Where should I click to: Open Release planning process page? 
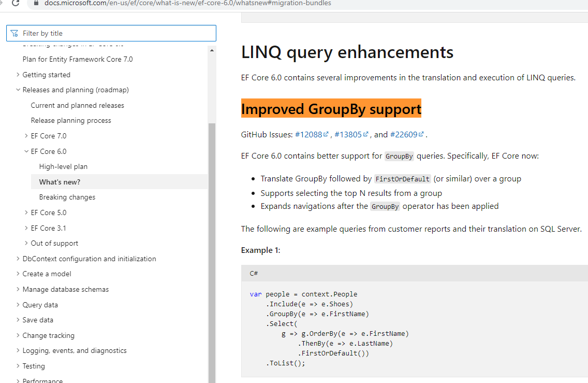point(71,121)
